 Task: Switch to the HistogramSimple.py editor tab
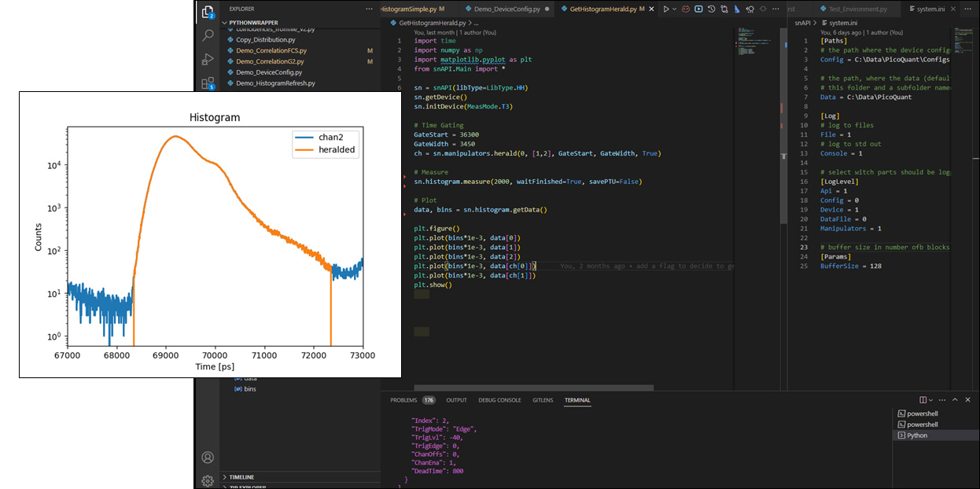[421, 9]
